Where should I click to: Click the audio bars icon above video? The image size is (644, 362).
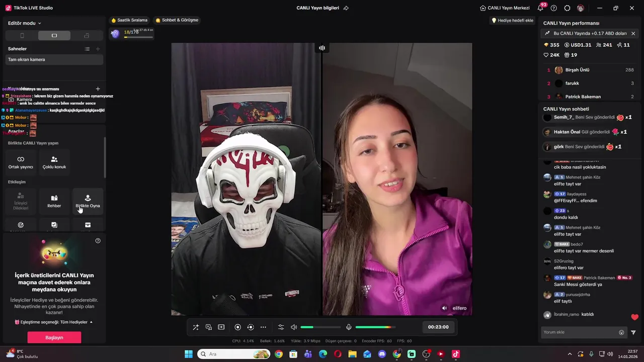point(321,48)
